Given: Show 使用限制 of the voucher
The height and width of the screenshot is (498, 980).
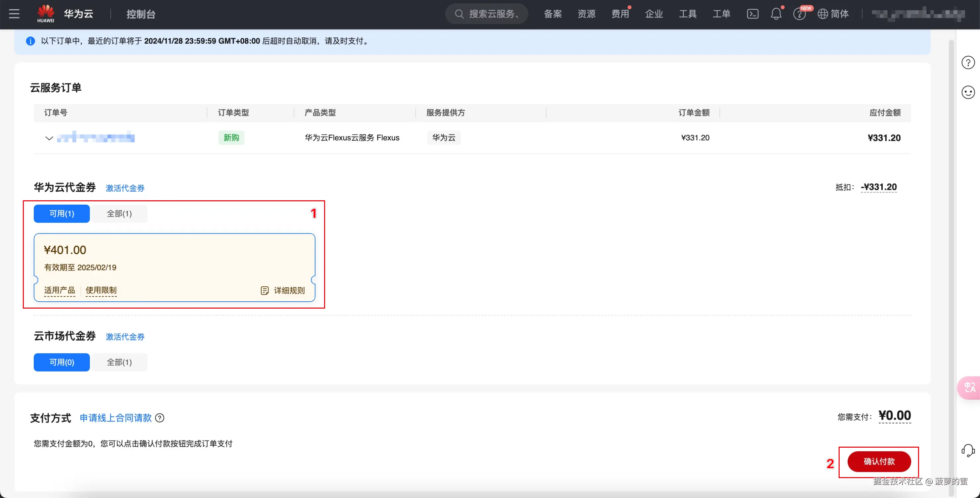Looking at the screenshot, I should [x=101, y=291].
